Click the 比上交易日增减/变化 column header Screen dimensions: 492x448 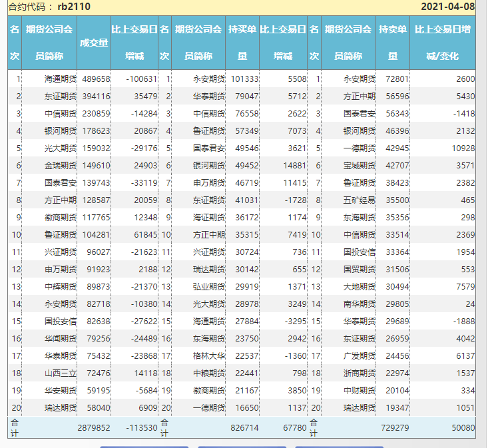(443, 43)
